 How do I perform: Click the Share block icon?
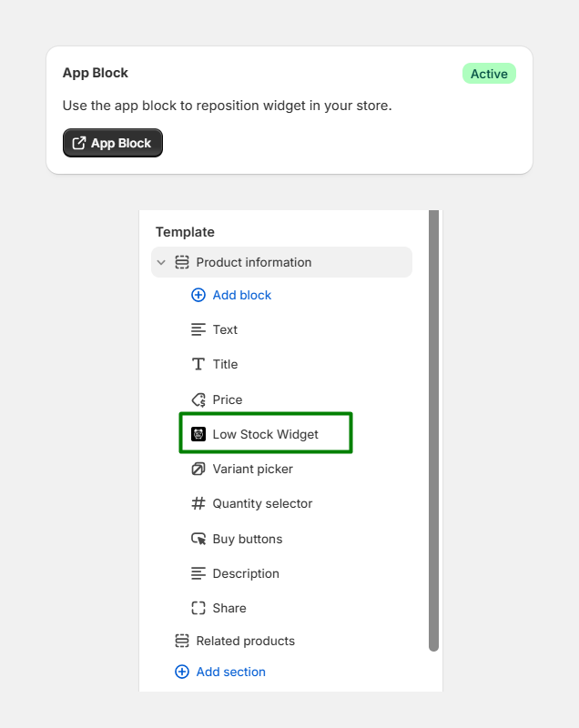[x=198, y=608]
